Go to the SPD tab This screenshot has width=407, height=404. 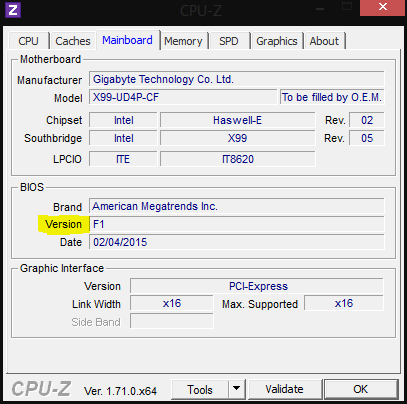pyautogui.click(x=229, y=41)
